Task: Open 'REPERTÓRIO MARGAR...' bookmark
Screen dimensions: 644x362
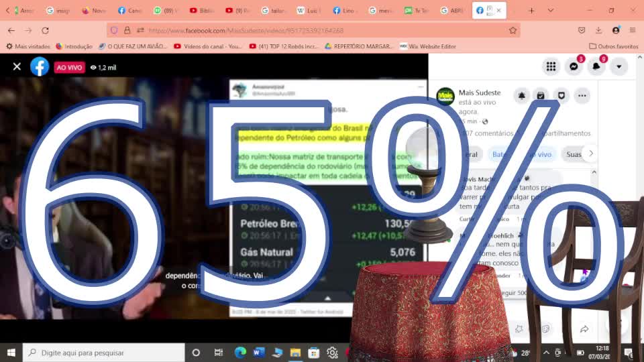Action: point(359,46)
